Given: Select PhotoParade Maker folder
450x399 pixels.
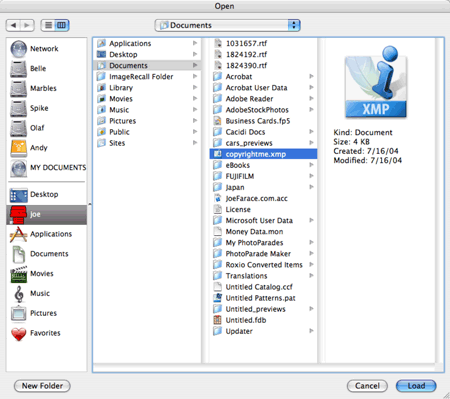Looking at the screenshot, I should pos(263,254).
